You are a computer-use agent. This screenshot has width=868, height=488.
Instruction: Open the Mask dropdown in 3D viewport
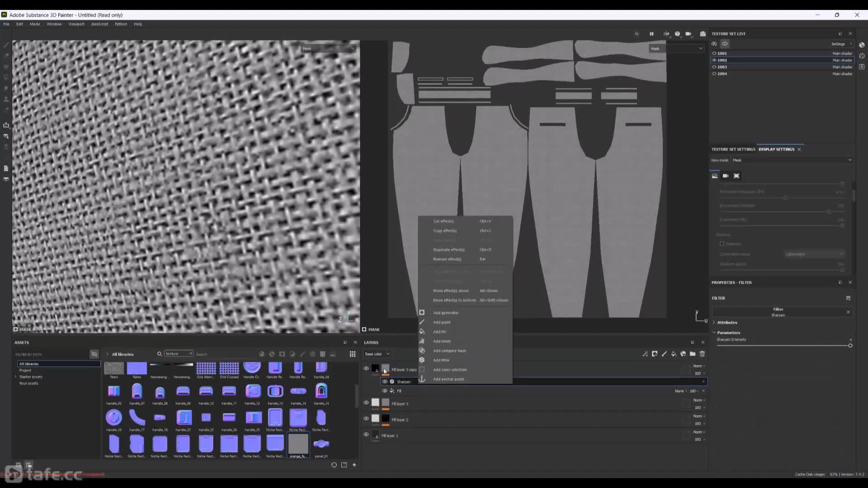[x=329, y=48]
